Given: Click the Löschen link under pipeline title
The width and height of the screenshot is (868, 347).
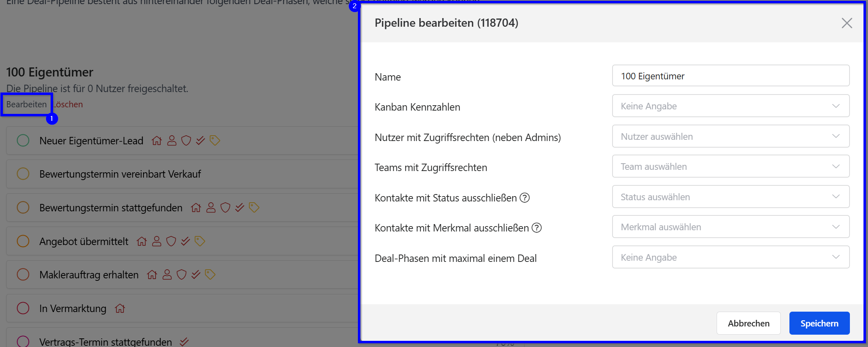Looking at the screenshot, I should tap(69, 104).
